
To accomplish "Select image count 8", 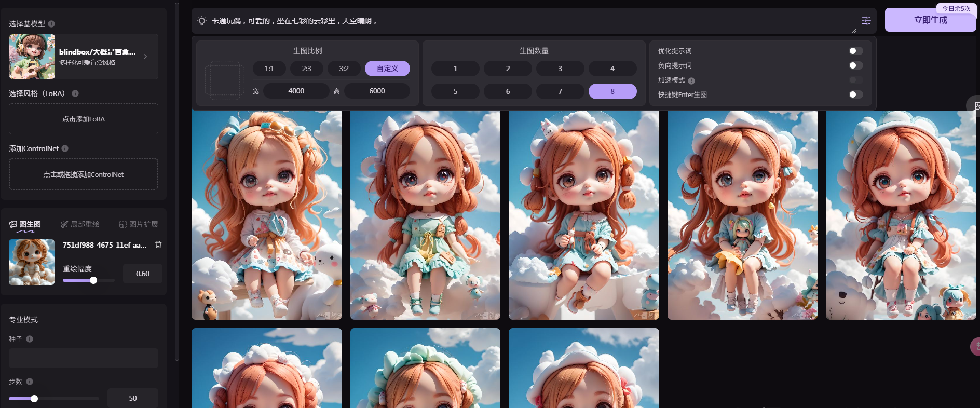I will pyautogui.click(x=612, y=91).
